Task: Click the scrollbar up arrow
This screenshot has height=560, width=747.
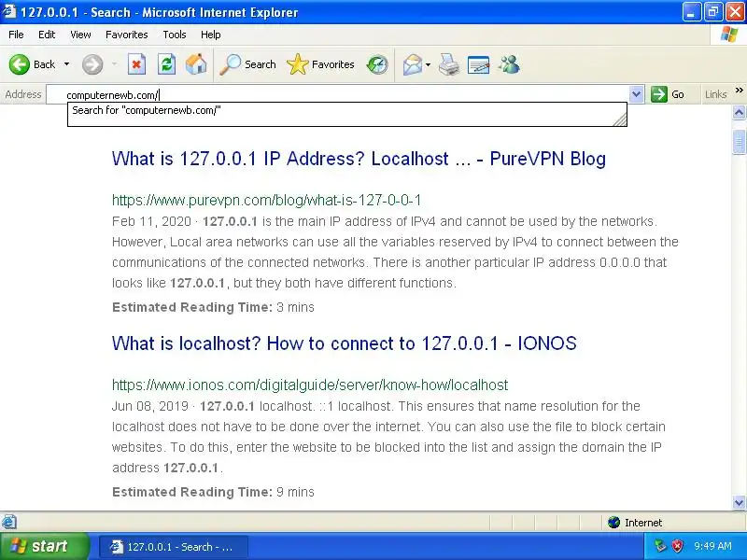Action: (739, 112)
